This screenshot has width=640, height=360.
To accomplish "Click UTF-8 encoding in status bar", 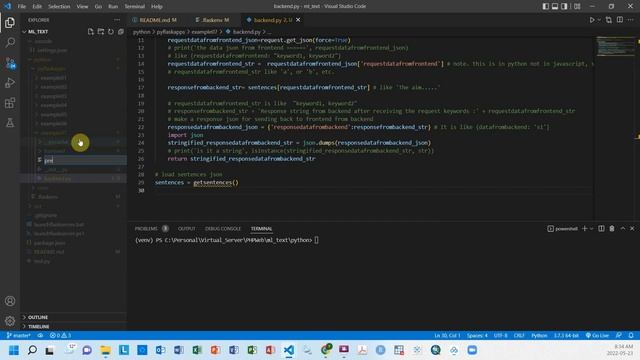I will point(500,336).
